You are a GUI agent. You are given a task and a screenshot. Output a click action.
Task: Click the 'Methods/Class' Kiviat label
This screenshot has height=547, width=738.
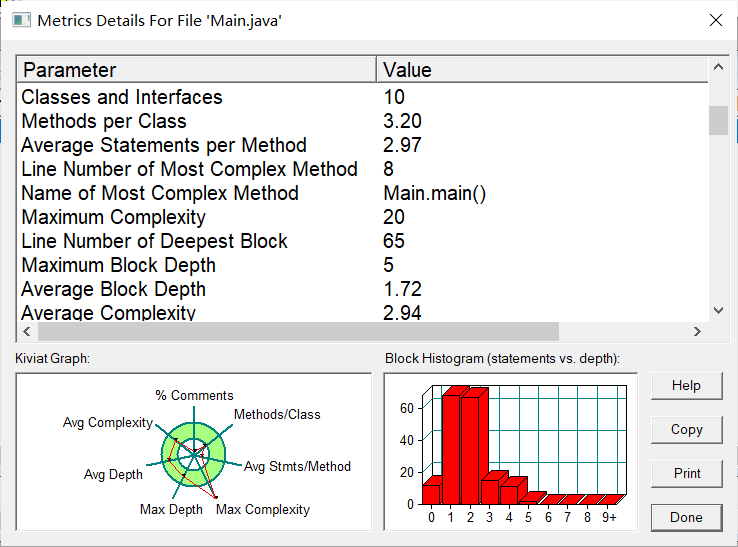coord(277,414)
